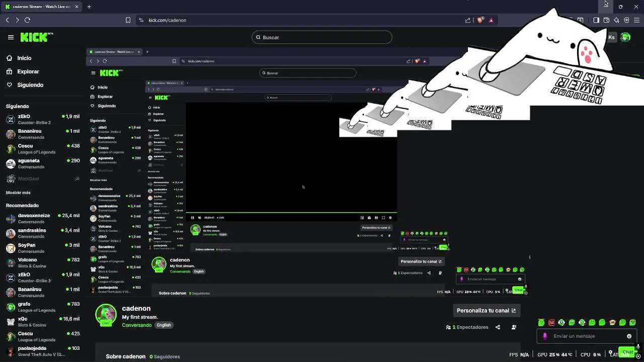
Task: Open the browser hamburger menu
Action: click(x=637, y=20)
